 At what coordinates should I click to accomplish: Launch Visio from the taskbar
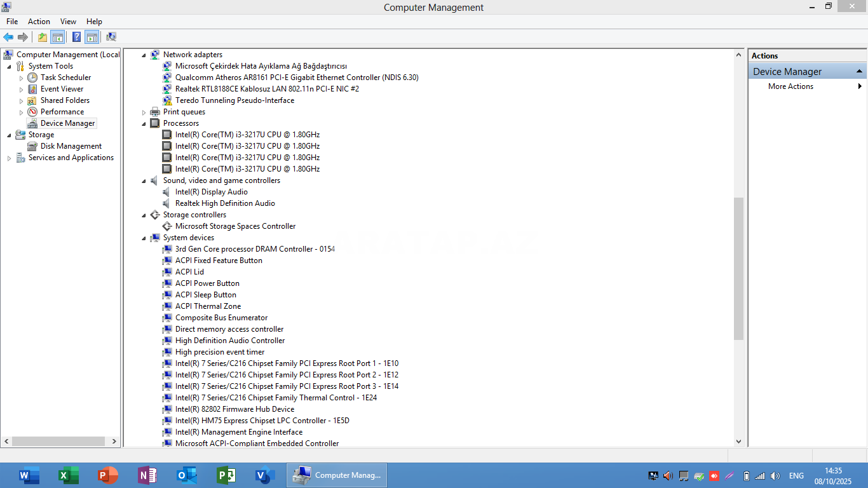pyautogui.click(x=265, y=475)
